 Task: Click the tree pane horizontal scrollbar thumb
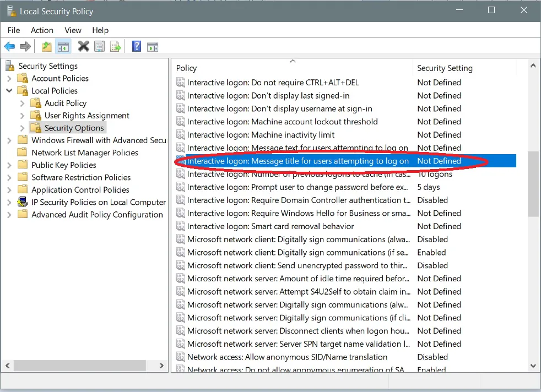(x=80, y=366)
